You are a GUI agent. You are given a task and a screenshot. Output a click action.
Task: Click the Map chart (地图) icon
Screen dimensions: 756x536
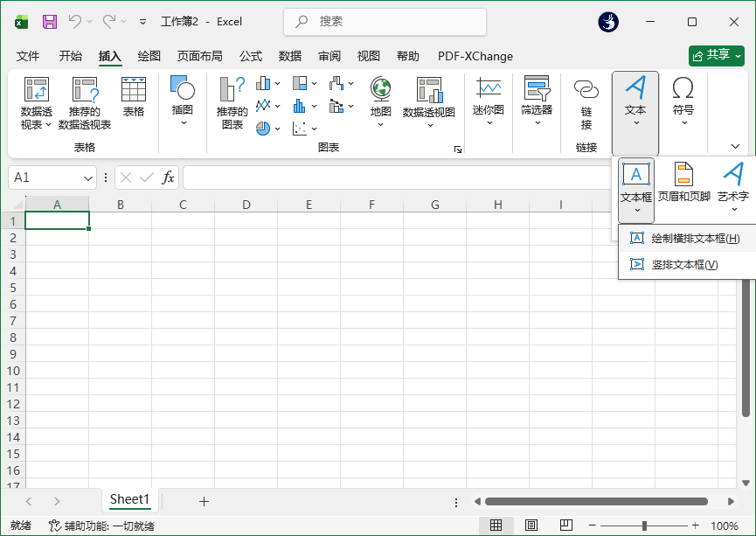point(380,88)
